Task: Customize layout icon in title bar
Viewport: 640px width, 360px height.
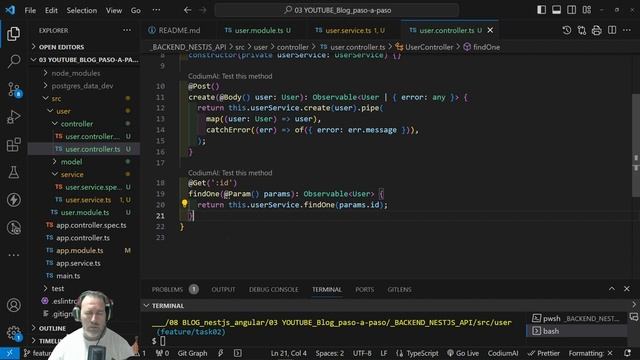Action: [587, 10]
